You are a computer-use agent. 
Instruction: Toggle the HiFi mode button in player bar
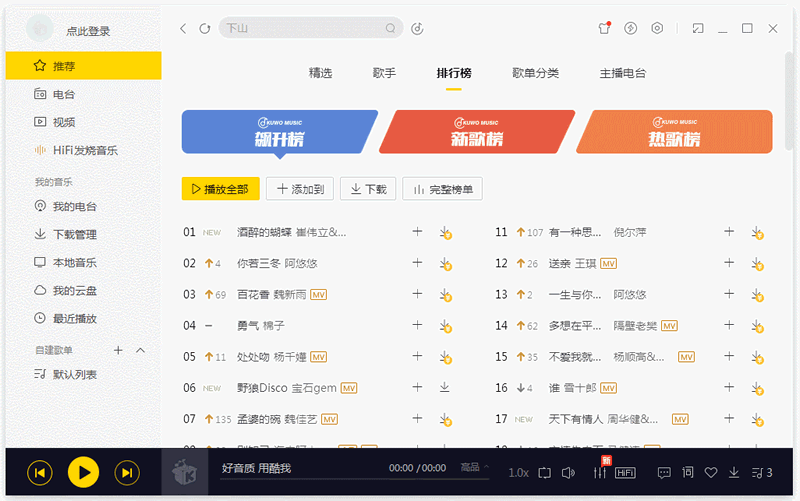click(x=625, y=472)
